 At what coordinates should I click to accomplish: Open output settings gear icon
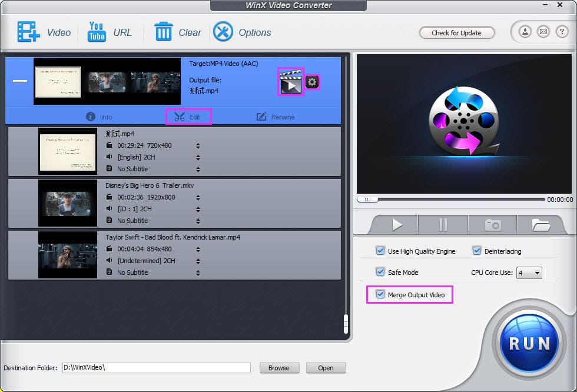[312, 82]
